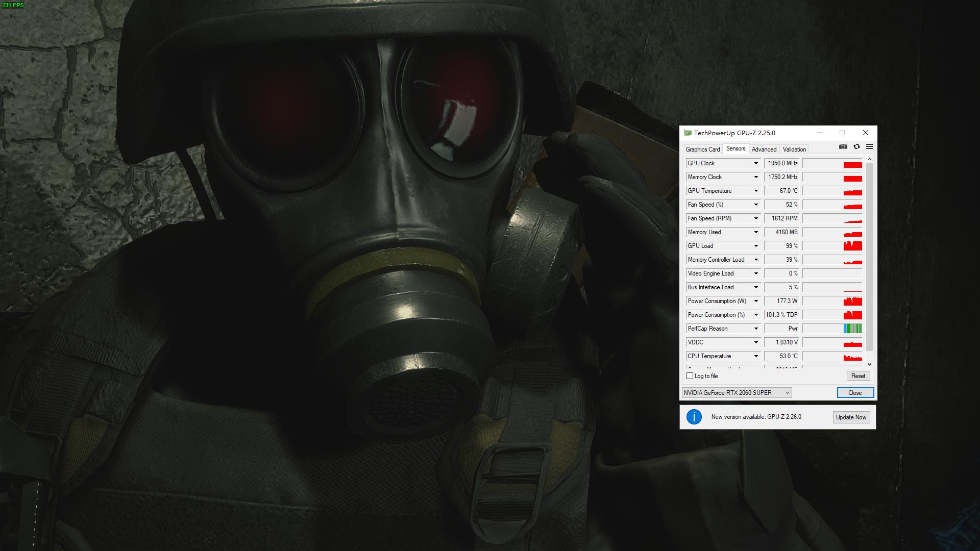Click the sensor list scroll-down arrow
Image resolution: width=980 pixels, height=551 pixels.
869,364
